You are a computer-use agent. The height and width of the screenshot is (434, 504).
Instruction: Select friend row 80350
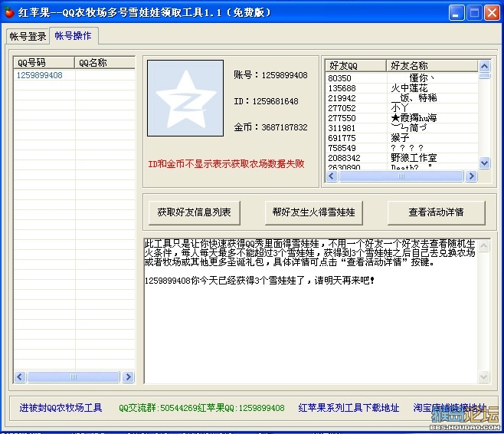402,78
